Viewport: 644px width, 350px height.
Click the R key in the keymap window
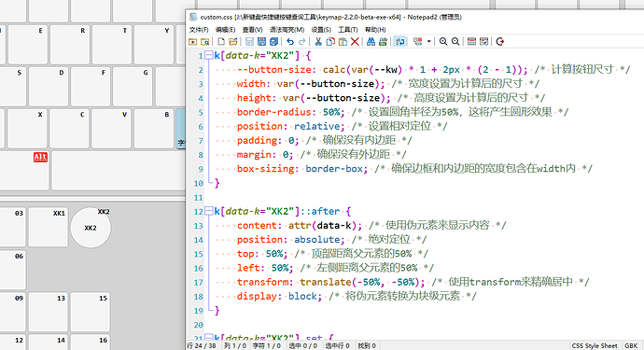tap(70, 45)
